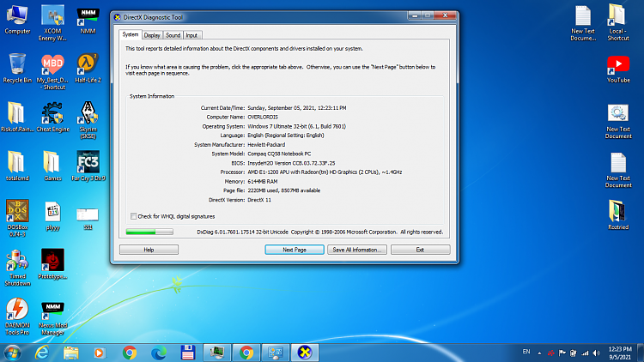
Task: Select the Nexus Mod Manager shortcut
Action: coord(52,319)
